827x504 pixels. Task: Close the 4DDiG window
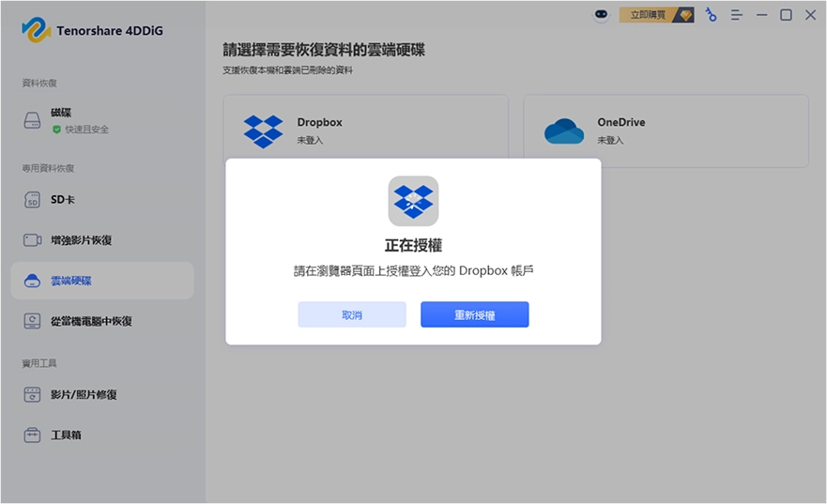point(811,15)
